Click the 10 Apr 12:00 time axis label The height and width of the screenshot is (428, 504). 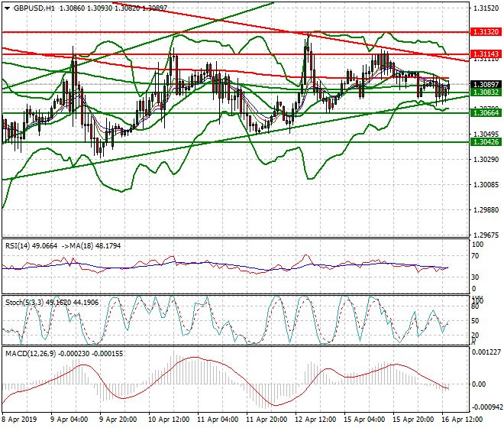169,420
